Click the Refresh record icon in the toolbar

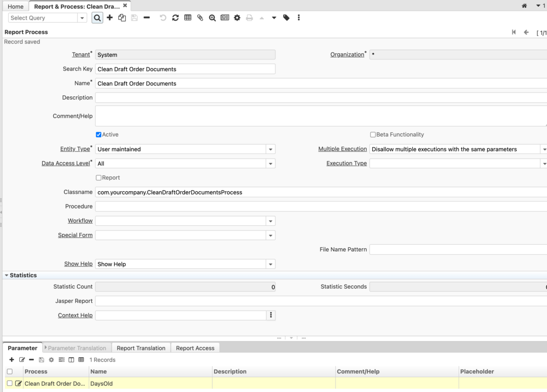pos(175,17)
